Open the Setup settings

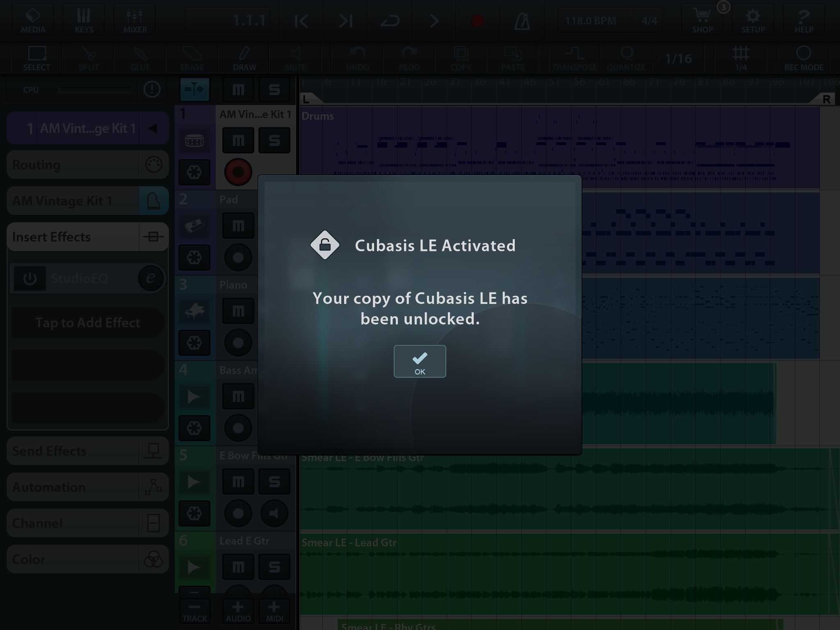coord(753,19)
